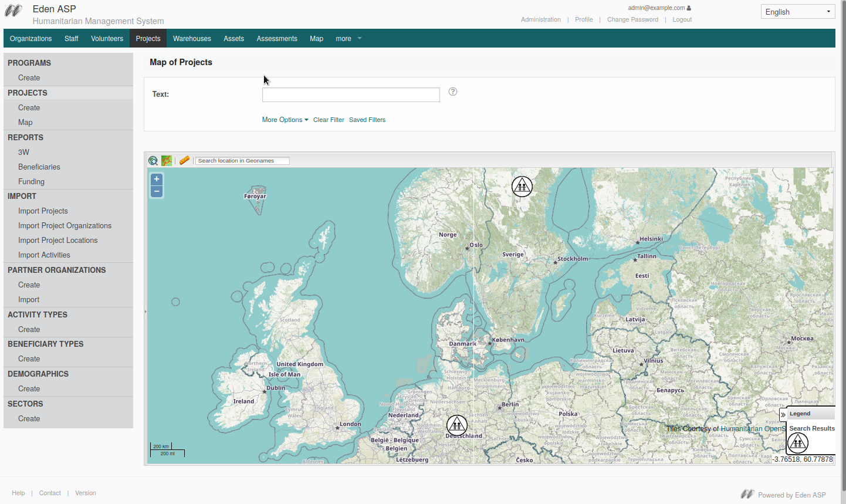The width and height of the screenshot is (846, 504).
Task: Click Create under Activity Types
Action: click(x=29, y=330)
